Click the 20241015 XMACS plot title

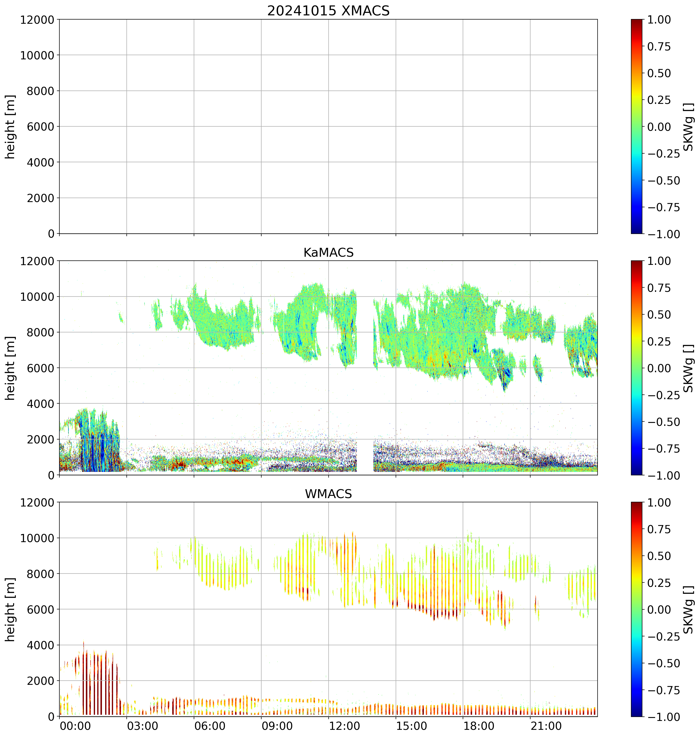coord(328,11)
